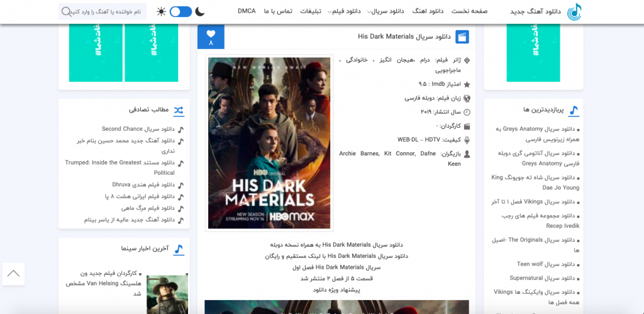This screenshot has width=644, height=314.
Task: Open تماس با ما menu item
Action: click(x=278, y=11)
